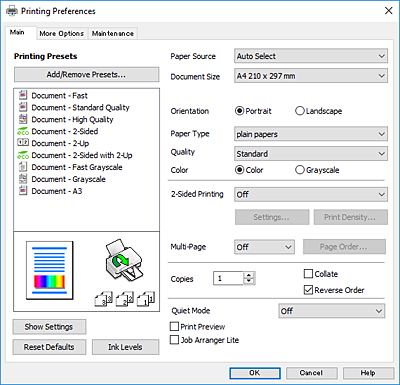Select eco icon for 2-Sided with 2-Up
Screen dimensions: 400x385
pos(23,155)
